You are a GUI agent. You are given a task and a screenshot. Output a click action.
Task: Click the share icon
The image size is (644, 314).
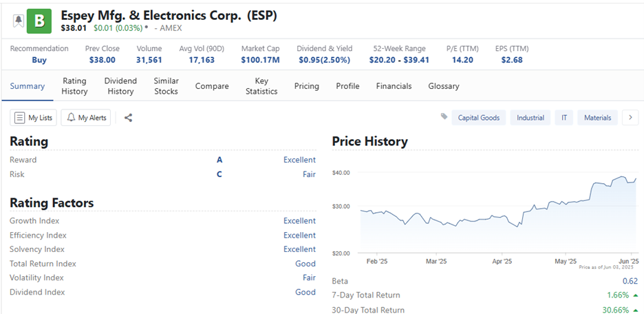pyautogui.click(x=128, y=118)
